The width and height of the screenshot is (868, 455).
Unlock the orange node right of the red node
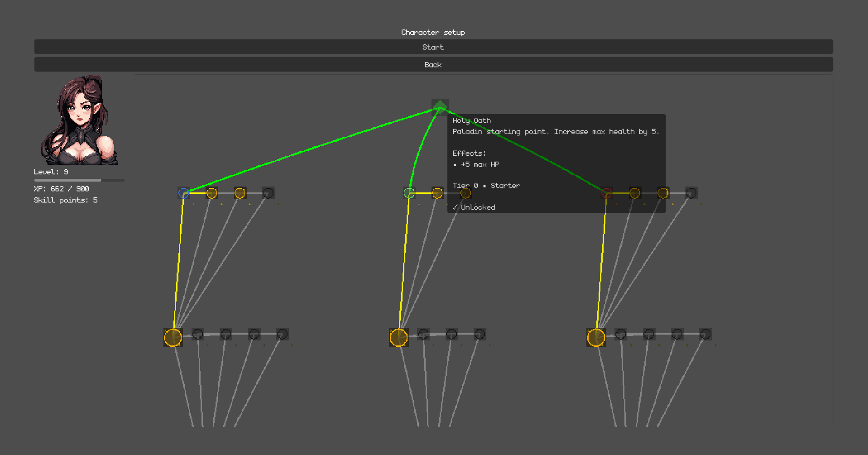635,193
